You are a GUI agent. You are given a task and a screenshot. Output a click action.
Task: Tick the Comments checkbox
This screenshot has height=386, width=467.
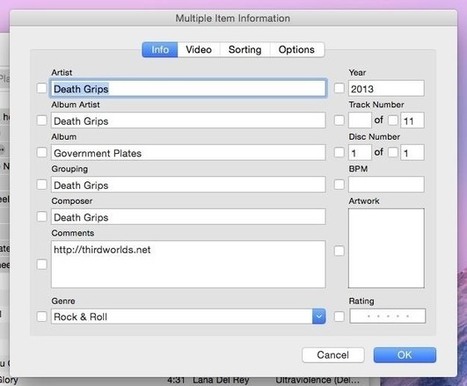[42, 264]
